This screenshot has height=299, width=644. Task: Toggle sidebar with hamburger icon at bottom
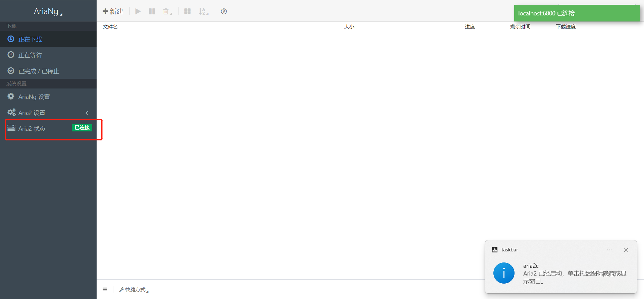tap(105, 289)
